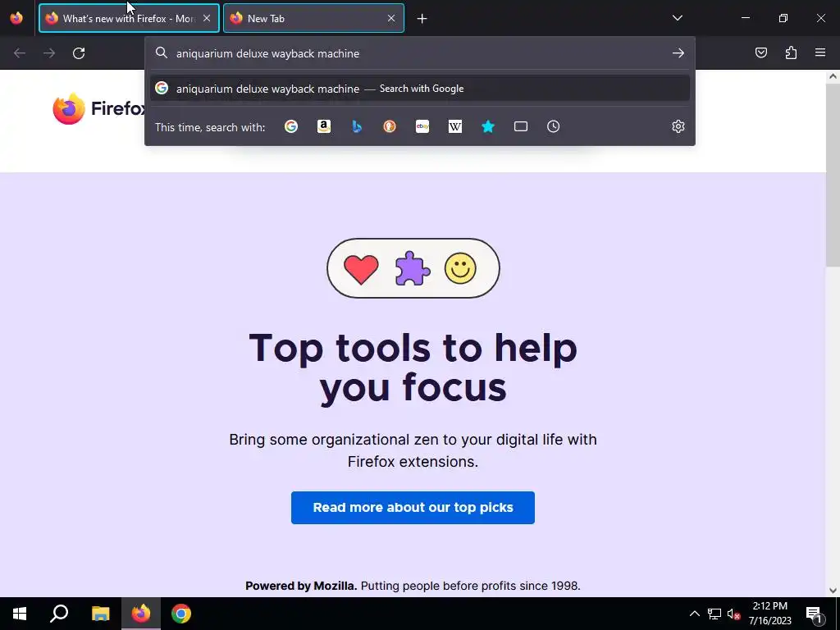Open File Explorer from taskbar

(x=100, y=614)
